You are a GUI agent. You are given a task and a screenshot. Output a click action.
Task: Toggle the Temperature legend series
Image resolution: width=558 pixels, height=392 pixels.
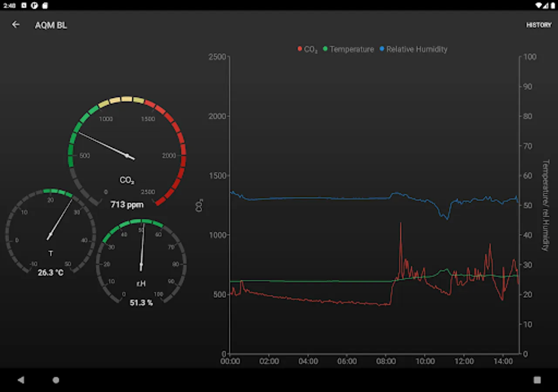tap(348, 49)
